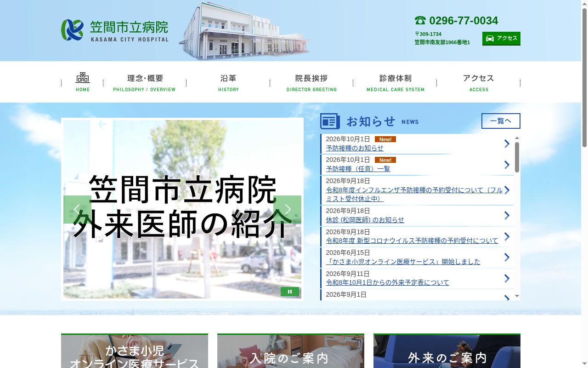Click the phone number 0296-77-0034

(x=464, y=21)
